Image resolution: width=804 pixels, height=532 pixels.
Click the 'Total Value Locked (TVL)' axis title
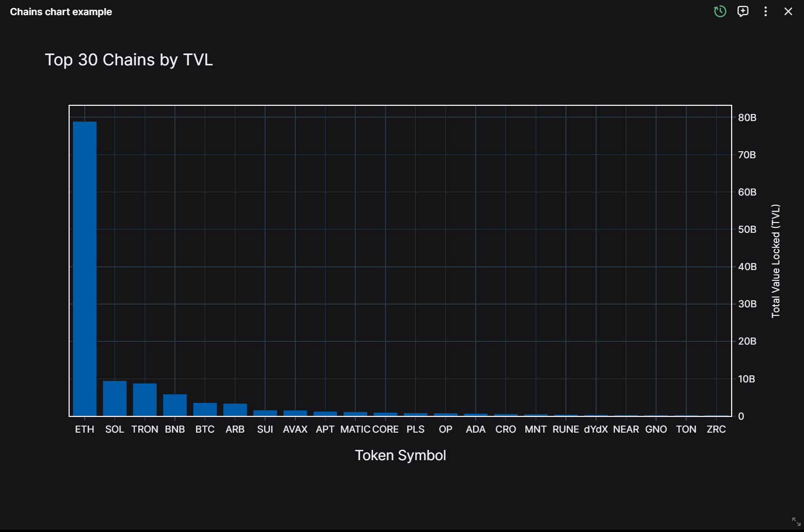(776, 261)
